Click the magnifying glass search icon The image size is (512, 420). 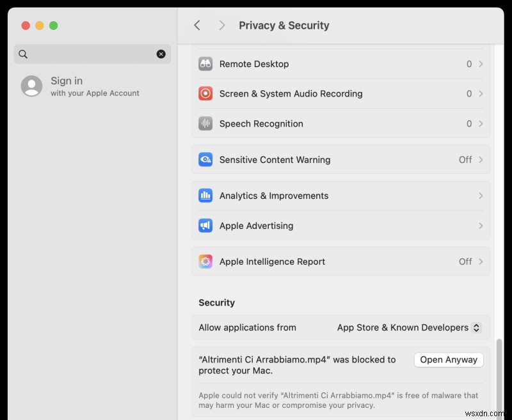click(23, 54)
